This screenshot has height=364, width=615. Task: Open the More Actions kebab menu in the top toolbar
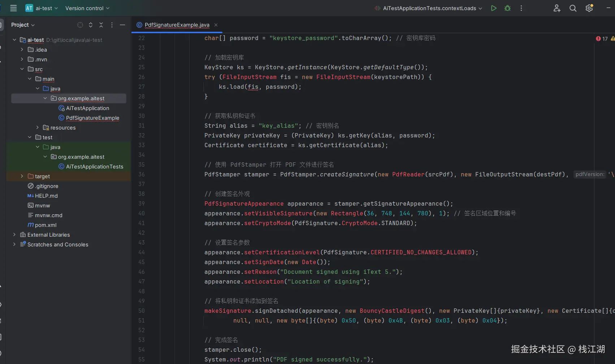tap(521, 8)
